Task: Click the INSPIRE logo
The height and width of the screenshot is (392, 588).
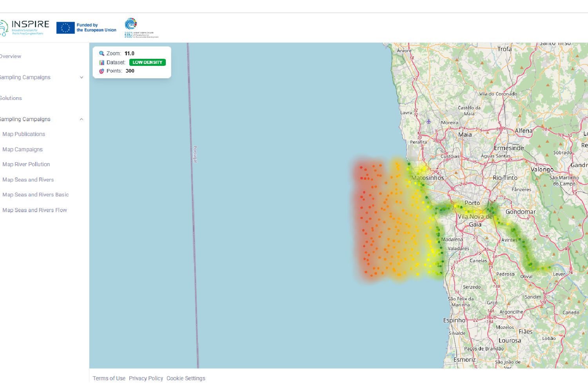Action: click(25, 28)
